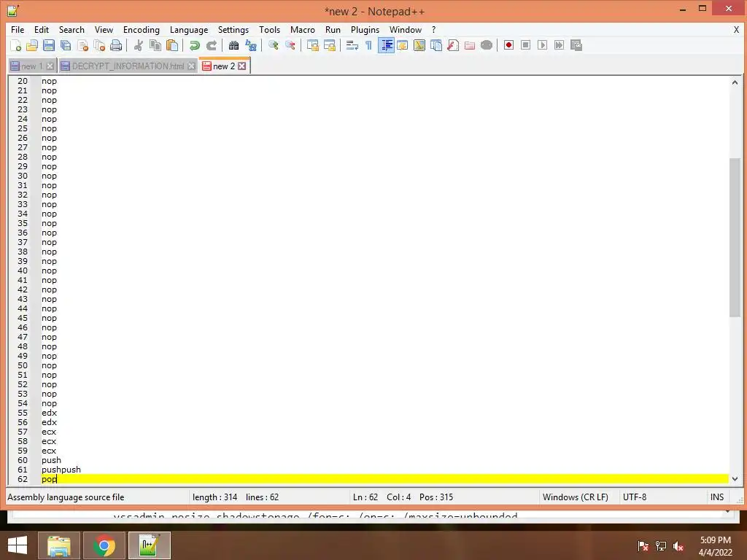This screenshot has height=560, width=747.
Task: Click the 'INS' status bar indicator
Action: [x=717, y=497]
